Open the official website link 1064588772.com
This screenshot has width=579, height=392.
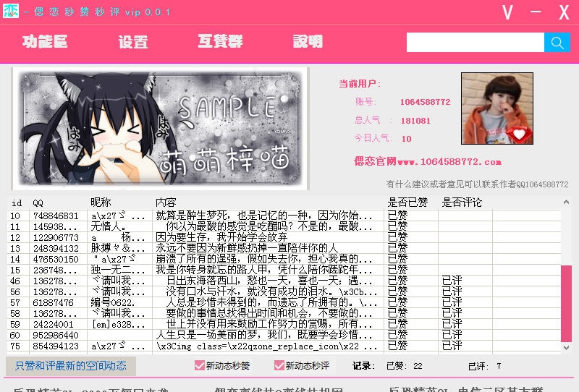click(x=428, y=161)
